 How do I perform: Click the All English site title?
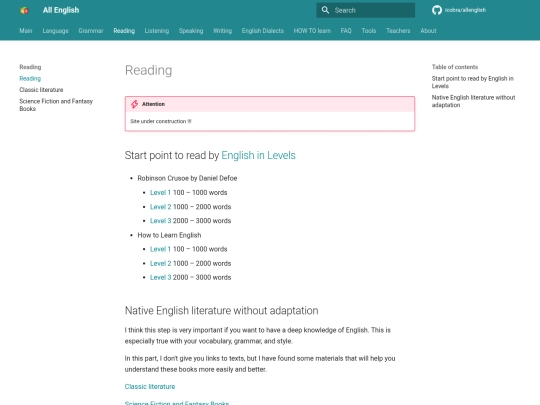click(x=61, y=10)
